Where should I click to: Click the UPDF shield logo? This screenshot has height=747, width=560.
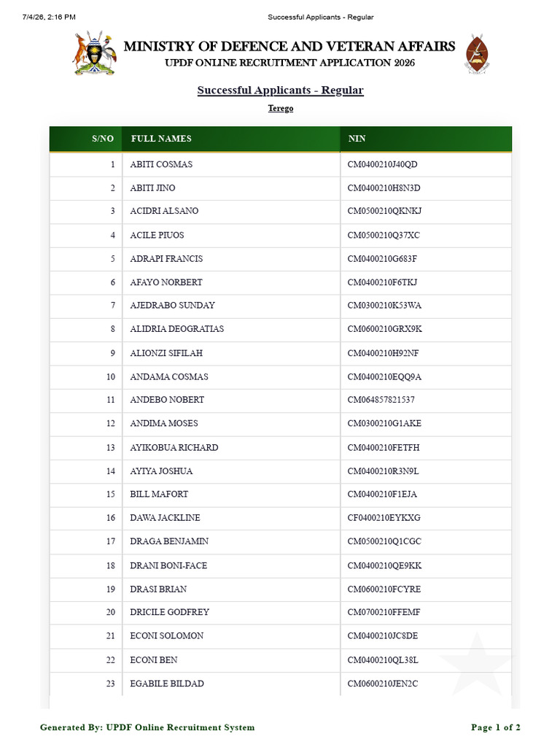pyautogui.click(x=477, y=54)
